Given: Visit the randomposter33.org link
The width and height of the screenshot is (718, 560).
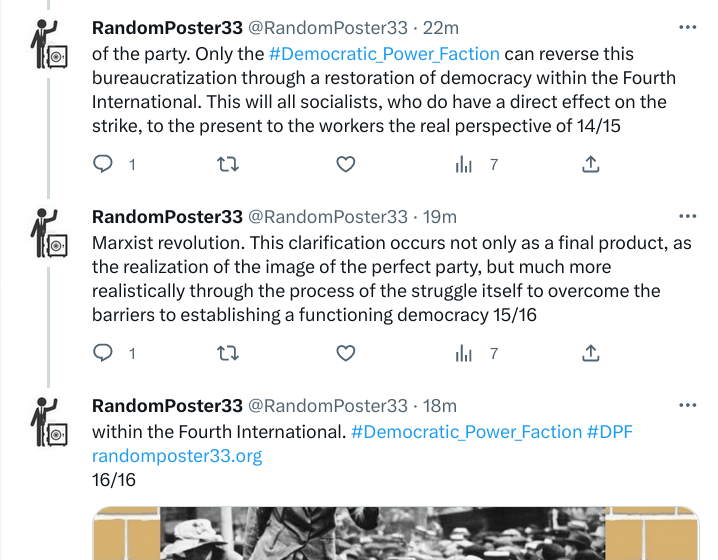Looking at the screenshot, I should click(177, 456).
